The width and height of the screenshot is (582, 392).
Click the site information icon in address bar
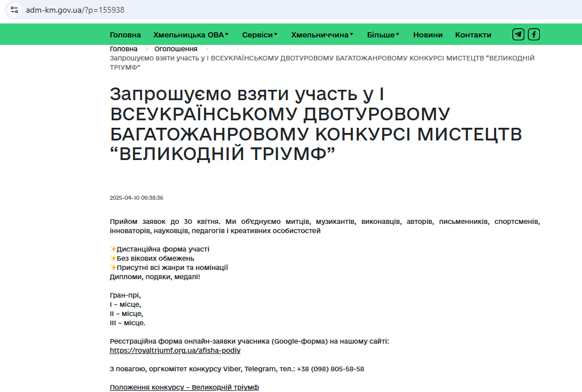tap(14, 10)
